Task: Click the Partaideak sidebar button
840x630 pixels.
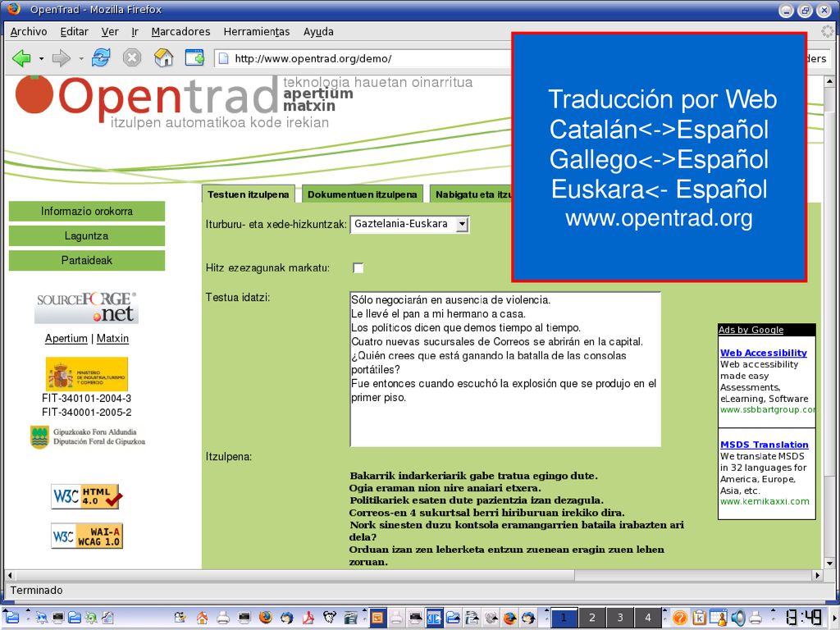Action: (87, 260)
